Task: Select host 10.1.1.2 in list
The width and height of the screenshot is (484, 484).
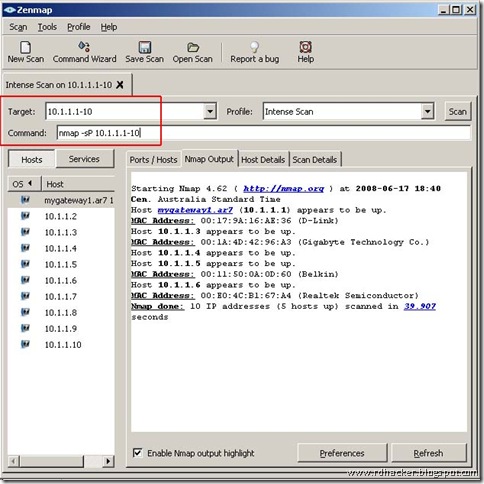Action: pyautogui.click(x=61, y=216)
